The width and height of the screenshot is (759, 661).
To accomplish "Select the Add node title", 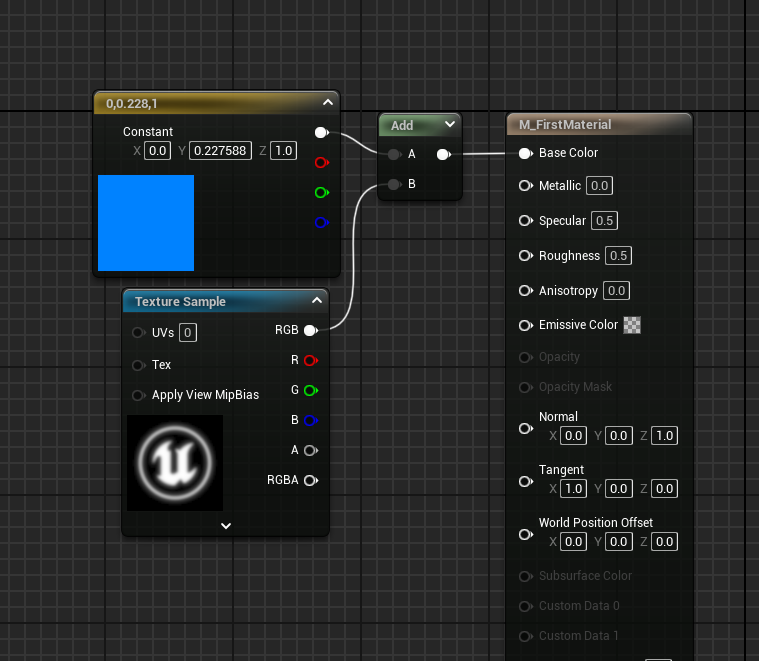I will [x=402, y=125].
